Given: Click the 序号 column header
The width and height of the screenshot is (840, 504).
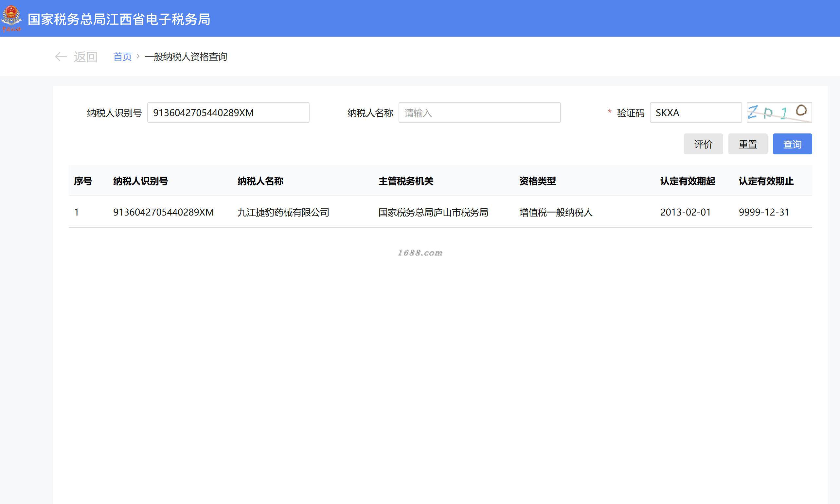Looking at the screenshot, I should click(83, 181).
